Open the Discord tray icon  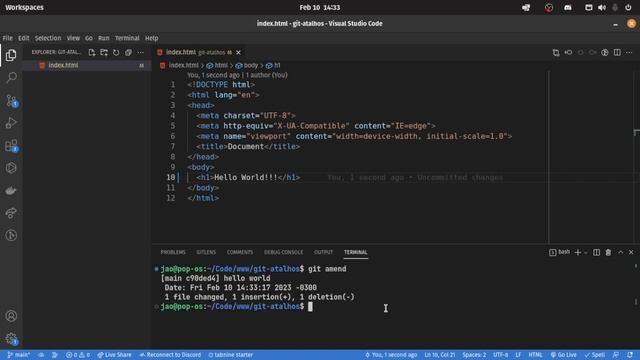click(568, 7)
